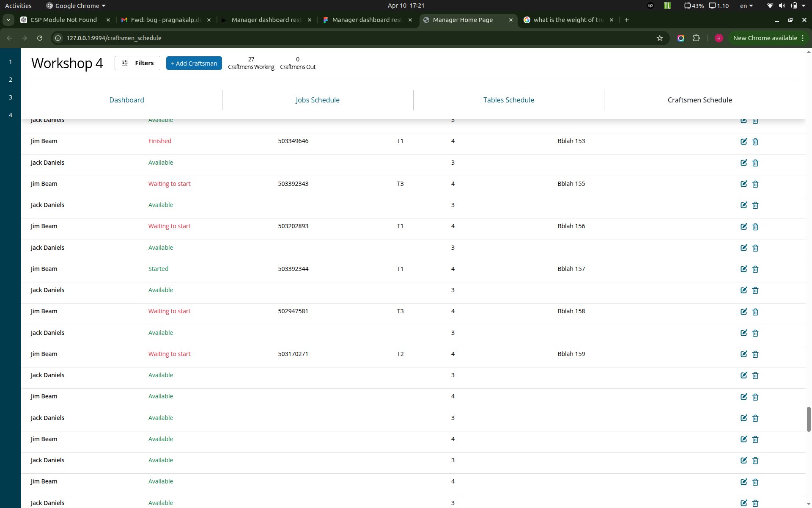Switch to the Dashboard tab
This screenshot has height=508, width=812.
click(x=126, y=100)
